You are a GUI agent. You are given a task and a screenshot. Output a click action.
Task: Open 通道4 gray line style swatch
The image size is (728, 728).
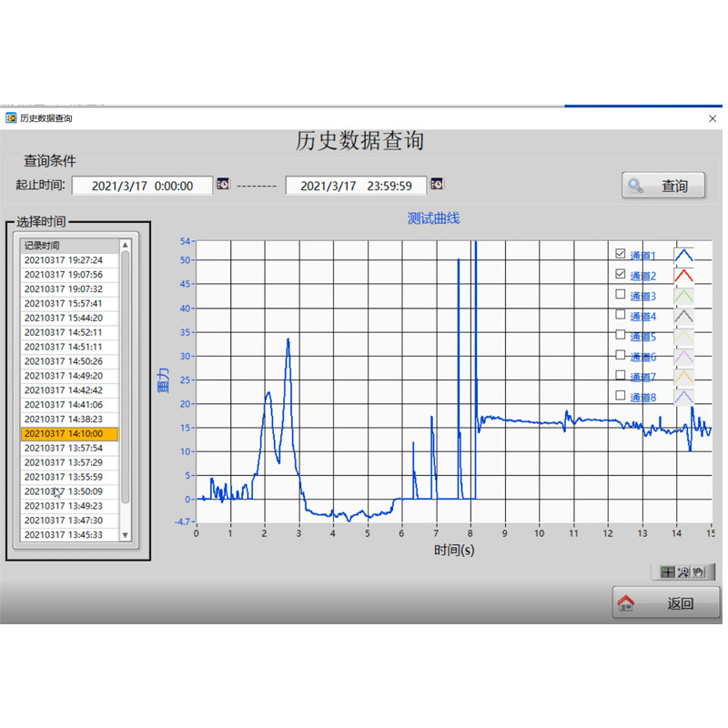click(x=683, y=316)
